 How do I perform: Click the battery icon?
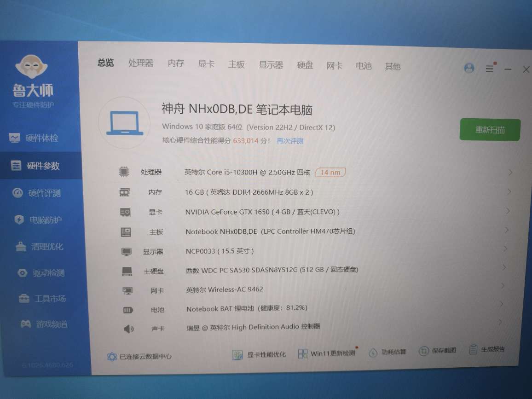(x=128, y=310)
